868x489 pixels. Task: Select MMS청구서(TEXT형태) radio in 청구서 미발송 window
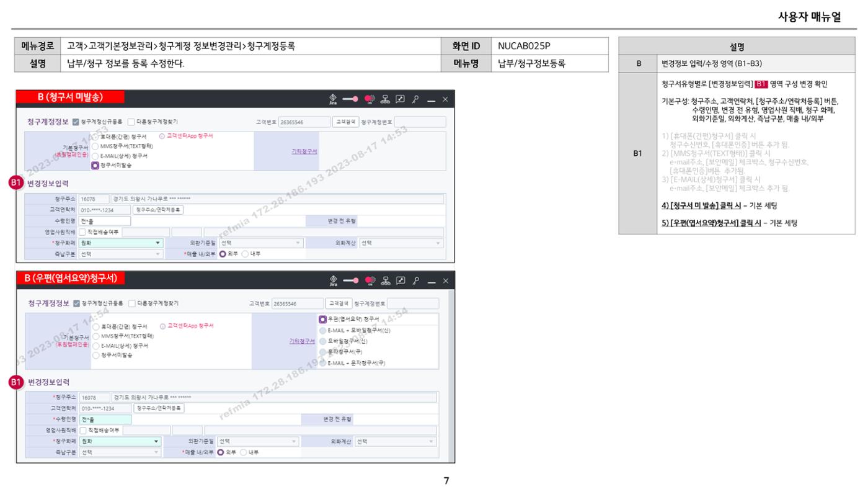coord(95,146)
